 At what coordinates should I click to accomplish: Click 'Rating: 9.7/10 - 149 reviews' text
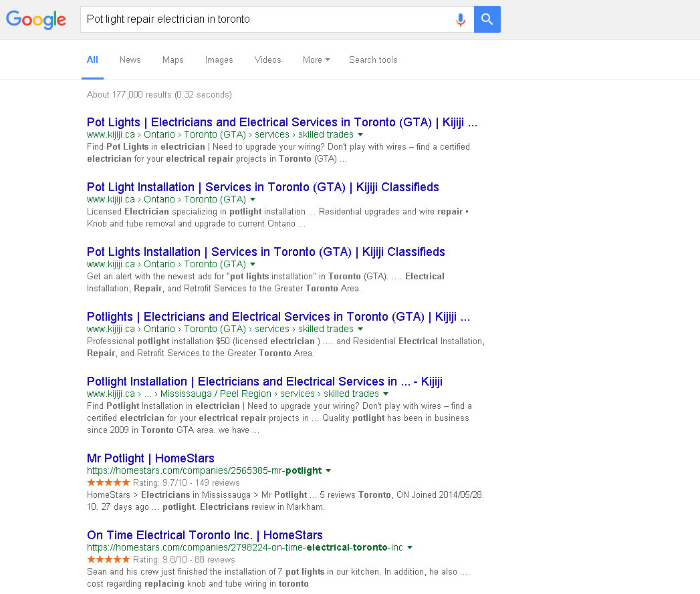(186, 483)
